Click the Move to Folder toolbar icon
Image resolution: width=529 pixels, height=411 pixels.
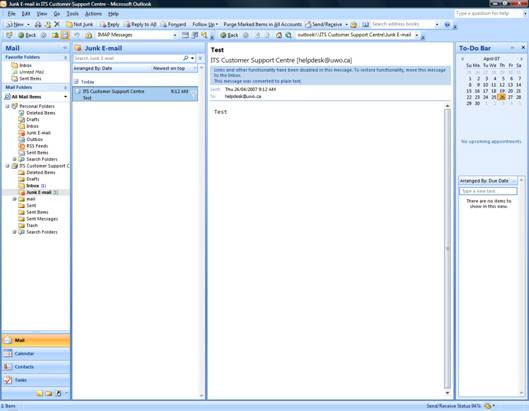[x=48, y=24]
